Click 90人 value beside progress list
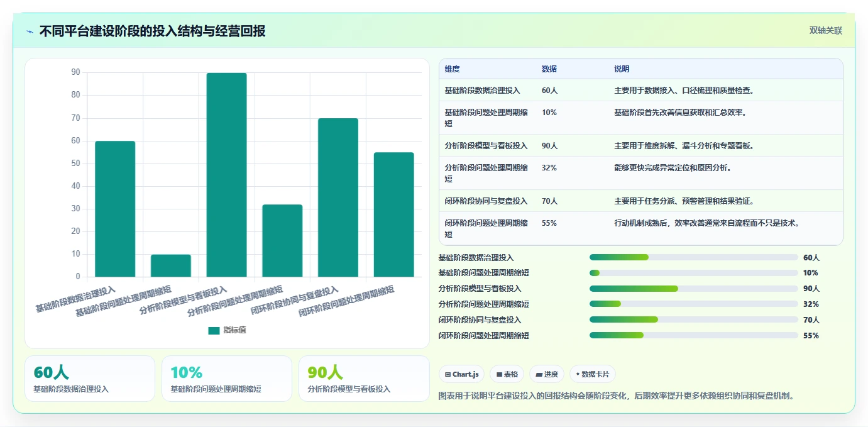 pos(811,289)
